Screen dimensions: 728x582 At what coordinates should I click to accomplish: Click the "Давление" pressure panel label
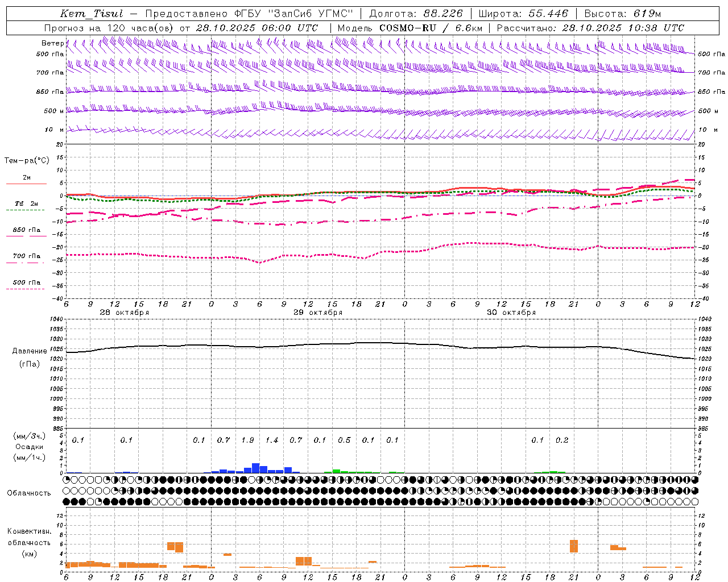pos(30,351)
